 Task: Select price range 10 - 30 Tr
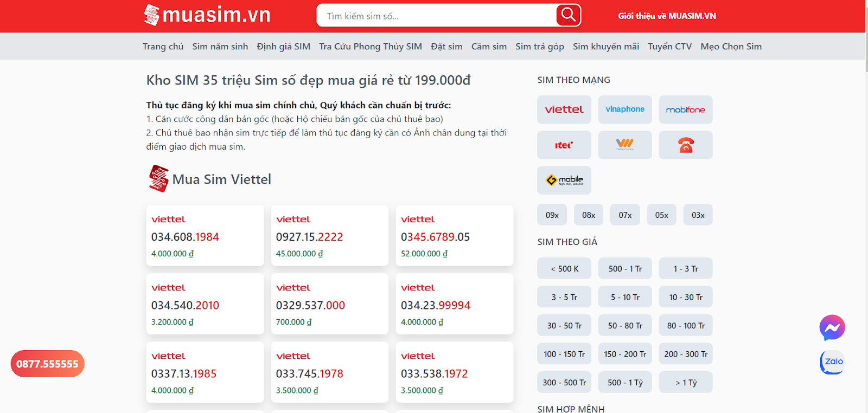(686, 297)
